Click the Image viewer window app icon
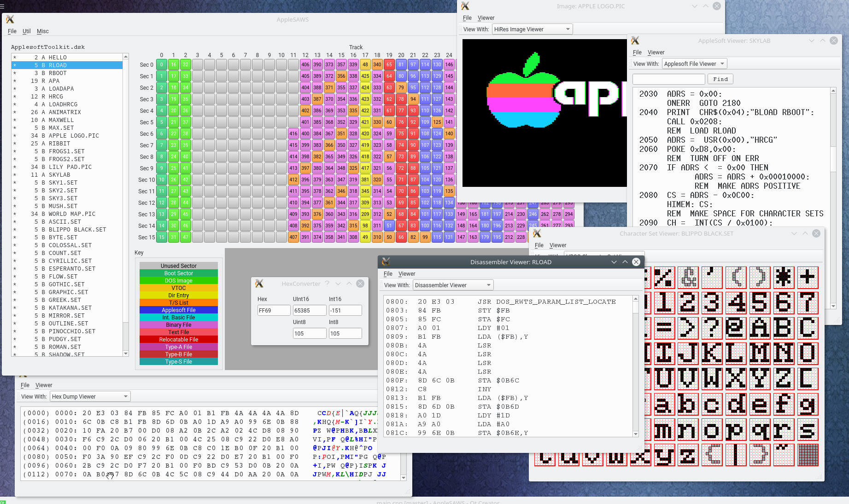This screenshot has width=849, height=504. tap(465, 6)
